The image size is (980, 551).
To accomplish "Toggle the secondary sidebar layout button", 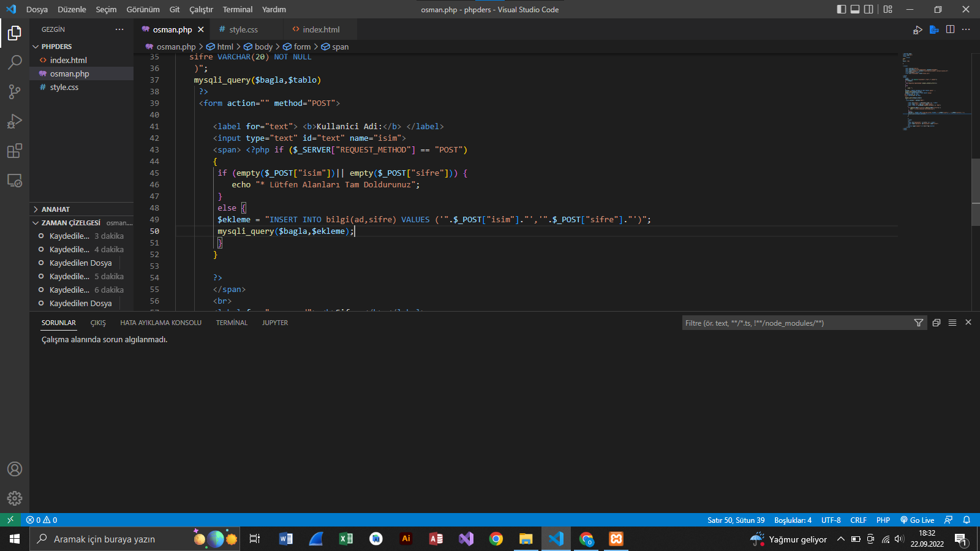I will click(x=869, y=9).
